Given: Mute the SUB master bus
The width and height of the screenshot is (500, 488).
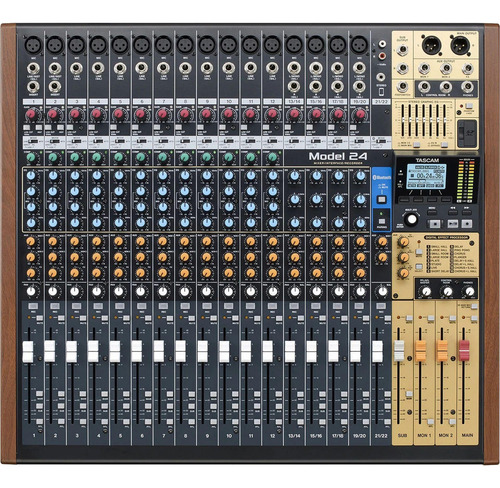Looking at the screenshot, I should coord(409,318).
